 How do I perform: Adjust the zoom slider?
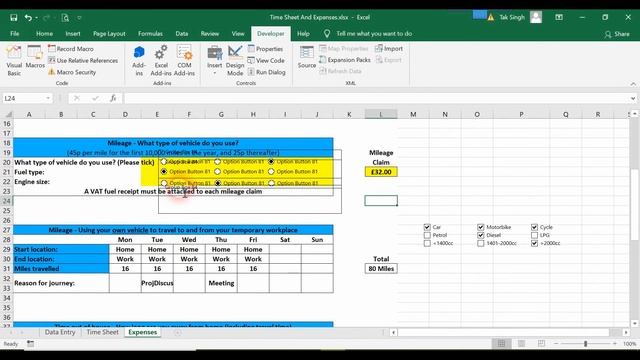(x=585, y=344)
